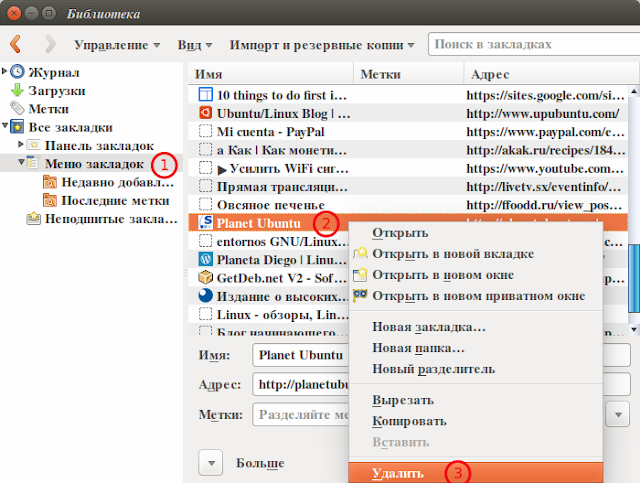The image size is (640, 483).
Task: Open the tags selector dropdown arrow
Action: [618, 414]
